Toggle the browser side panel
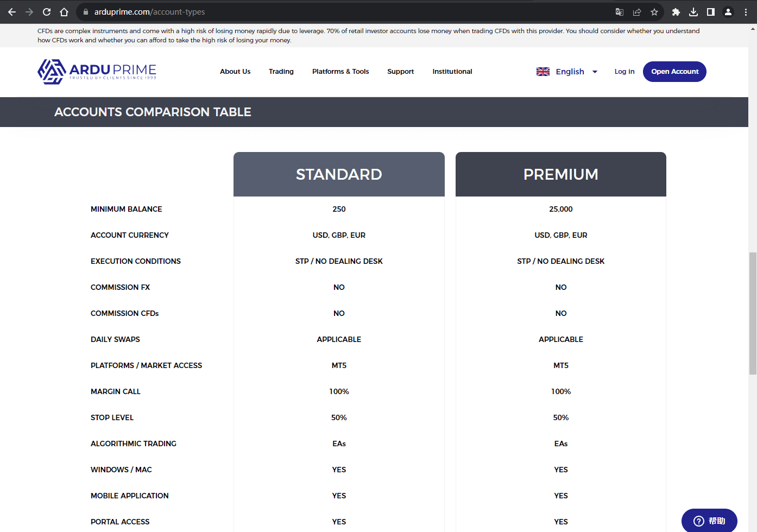The width and height of the screenshot is (757, 532). pos(711,12)
